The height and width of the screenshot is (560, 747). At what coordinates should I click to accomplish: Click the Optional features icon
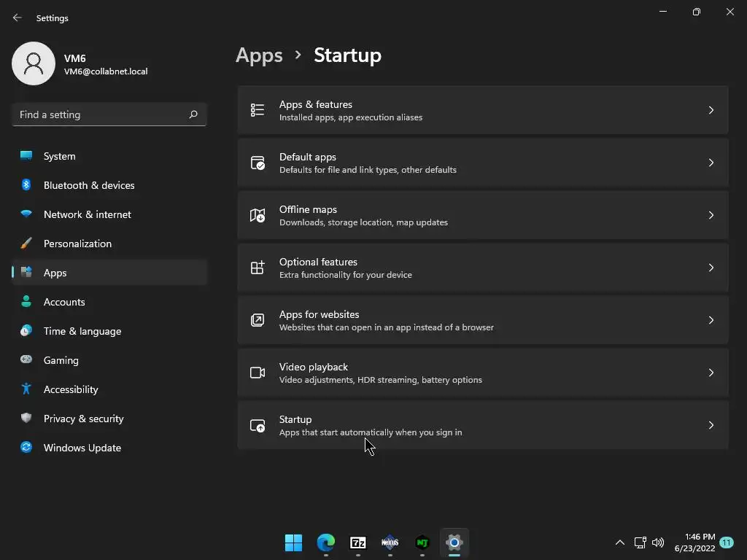(x=258, y=268)
